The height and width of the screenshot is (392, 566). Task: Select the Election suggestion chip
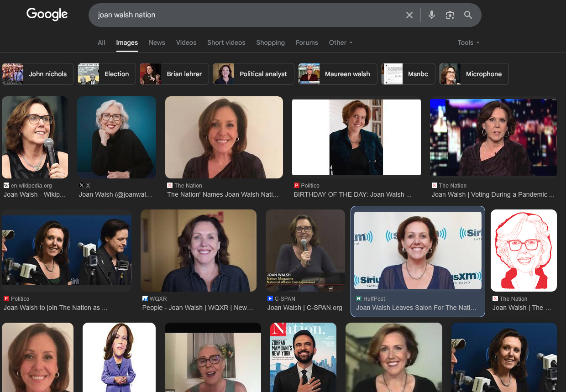[x=107, y=74]
